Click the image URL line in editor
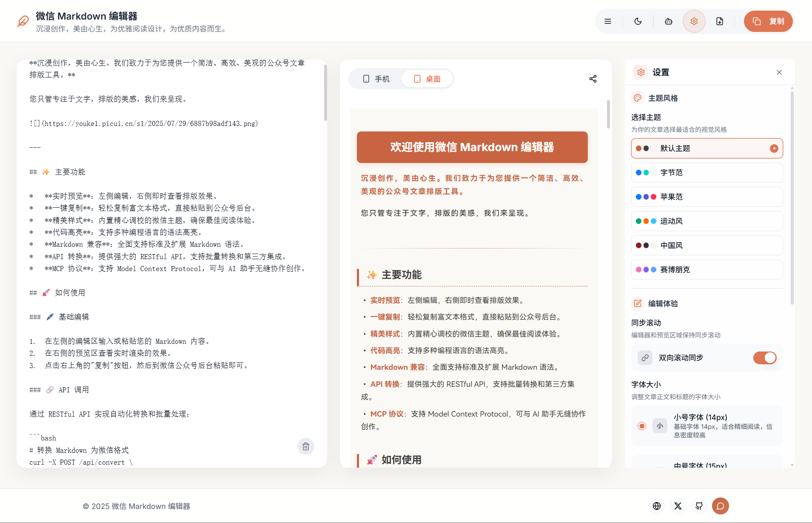The width and height of the screenshot is (812, 523). (x=144, y=123)
